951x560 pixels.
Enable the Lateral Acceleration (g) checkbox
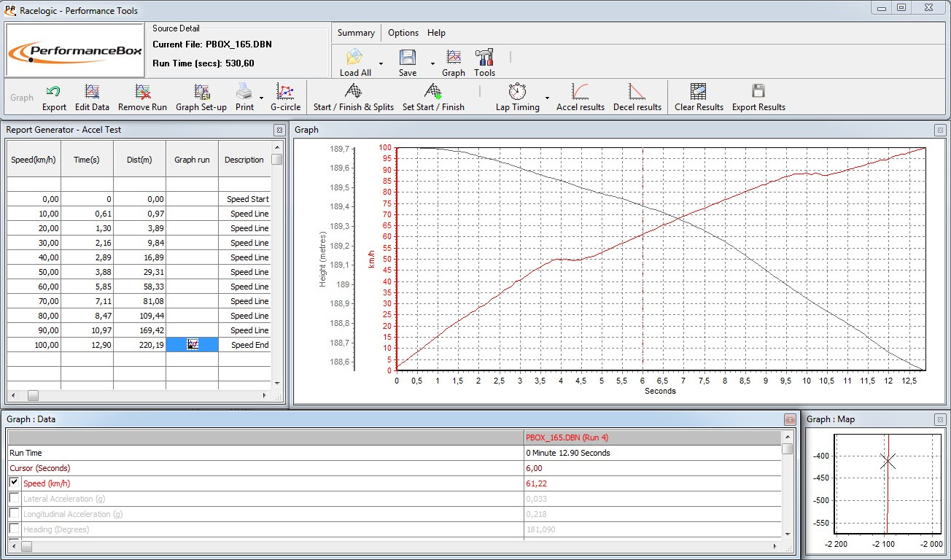point(15,498)
